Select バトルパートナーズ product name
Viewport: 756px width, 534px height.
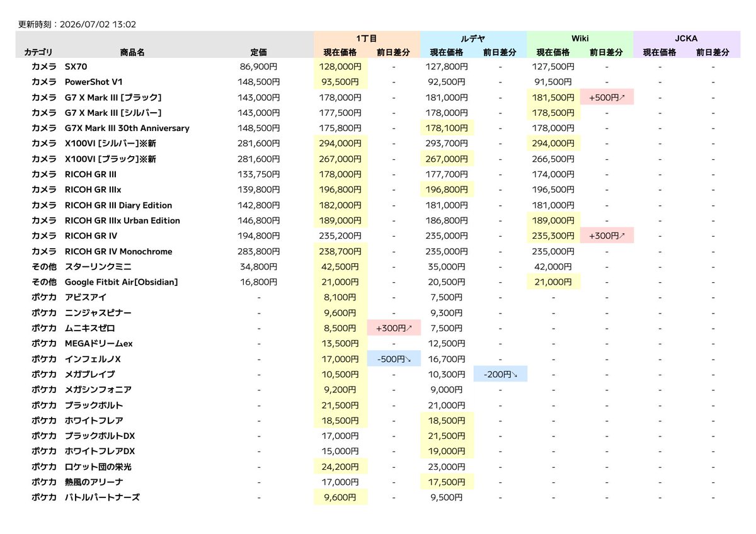click(x=102, y=497)
